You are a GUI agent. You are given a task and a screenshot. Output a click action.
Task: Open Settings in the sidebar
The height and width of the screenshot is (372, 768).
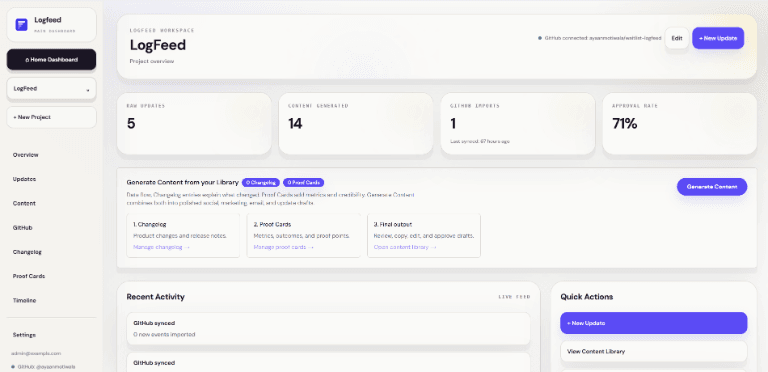click(x=24, y=335)
